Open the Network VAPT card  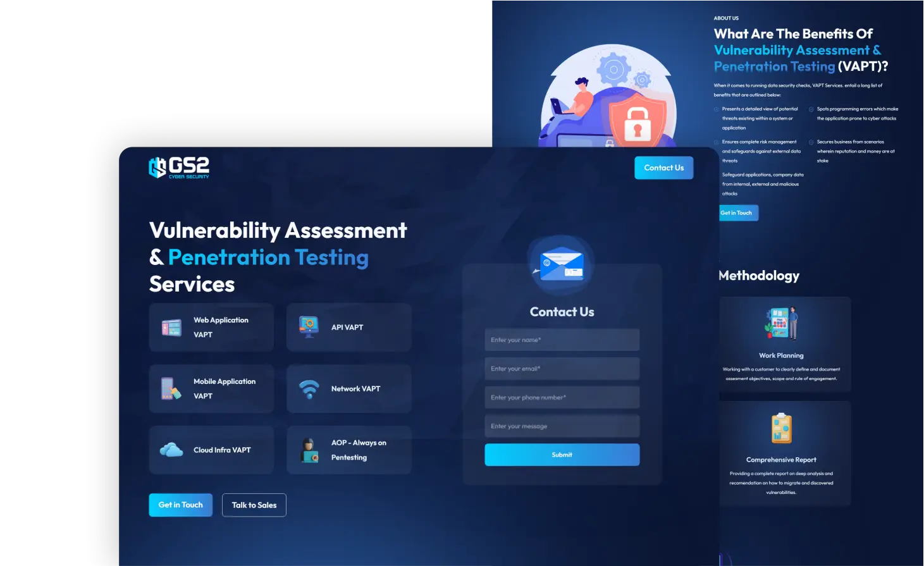coord(349,389)
